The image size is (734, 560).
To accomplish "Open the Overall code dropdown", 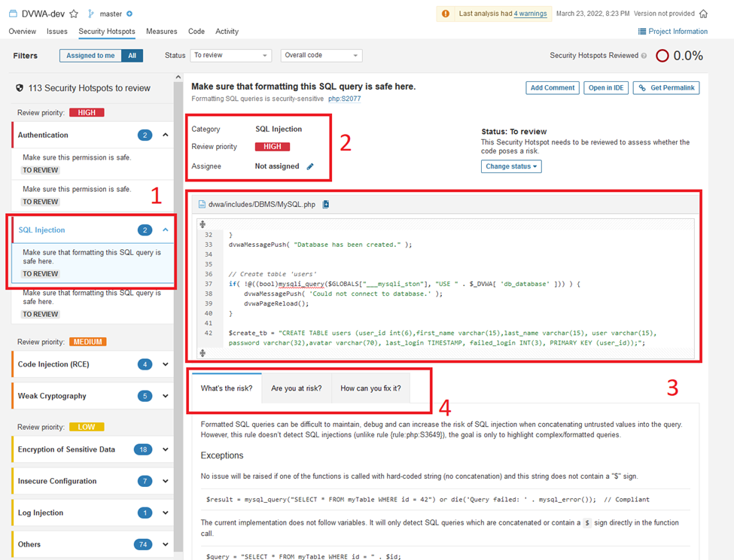I will point(321,56).
